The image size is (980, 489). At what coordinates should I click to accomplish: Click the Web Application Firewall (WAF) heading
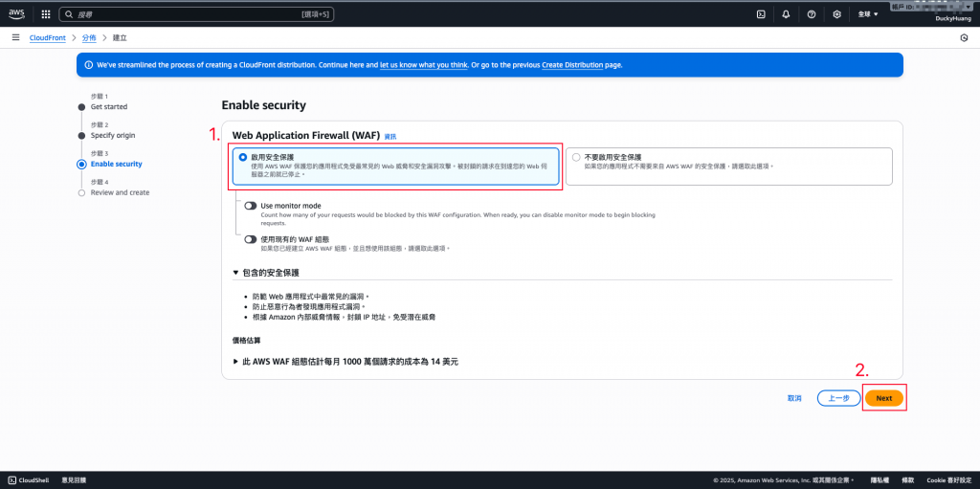coord(305,136)
